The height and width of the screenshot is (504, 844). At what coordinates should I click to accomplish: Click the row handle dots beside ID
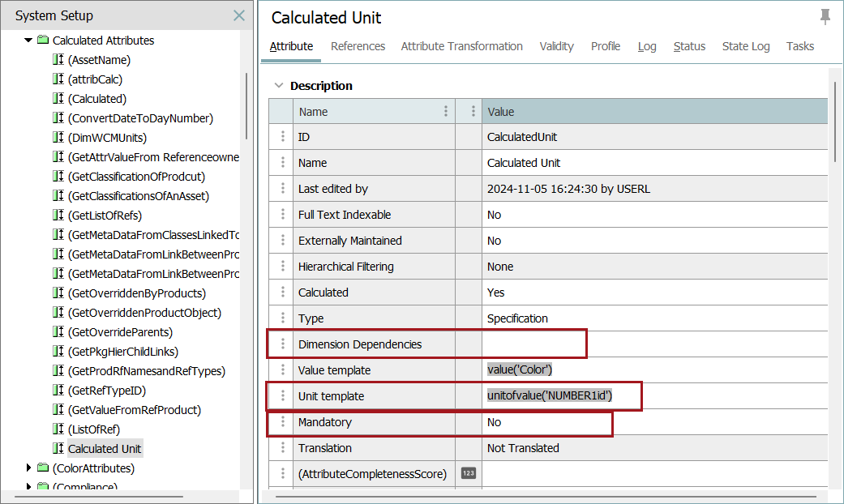point(282,137)
